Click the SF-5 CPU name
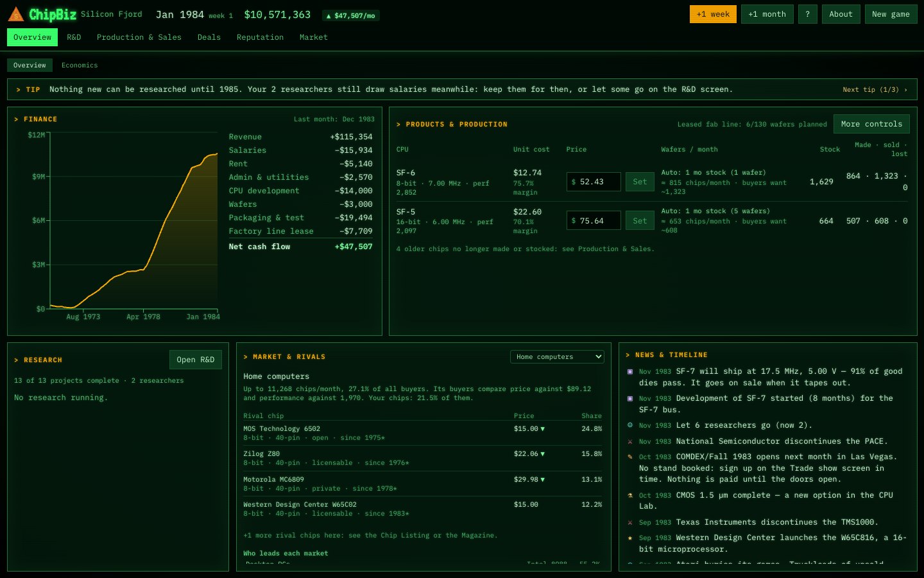The image size is (924, 578). (x=406, y=212)
